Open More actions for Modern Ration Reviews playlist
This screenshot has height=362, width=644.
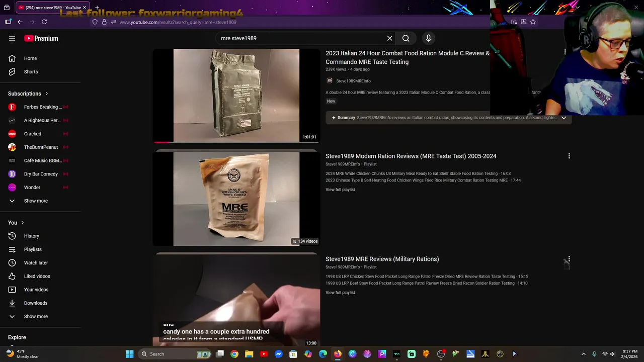point(569,156)
